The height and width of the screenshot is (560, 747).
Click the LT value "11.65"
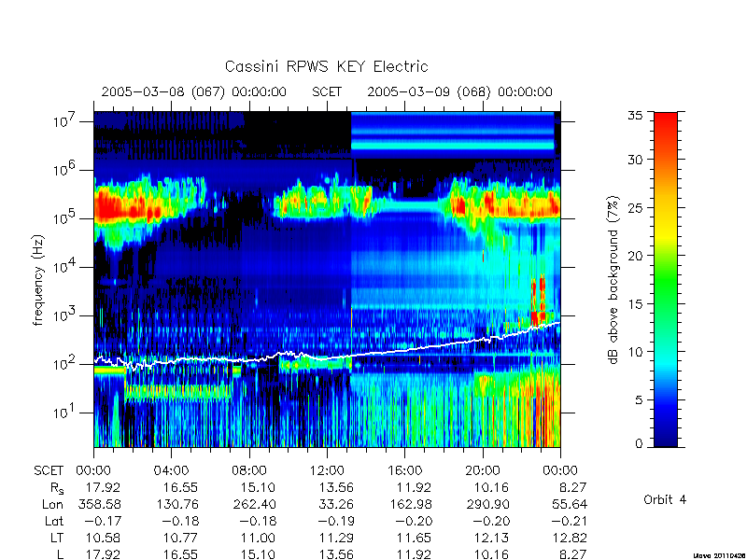click(x=415, y=538)
